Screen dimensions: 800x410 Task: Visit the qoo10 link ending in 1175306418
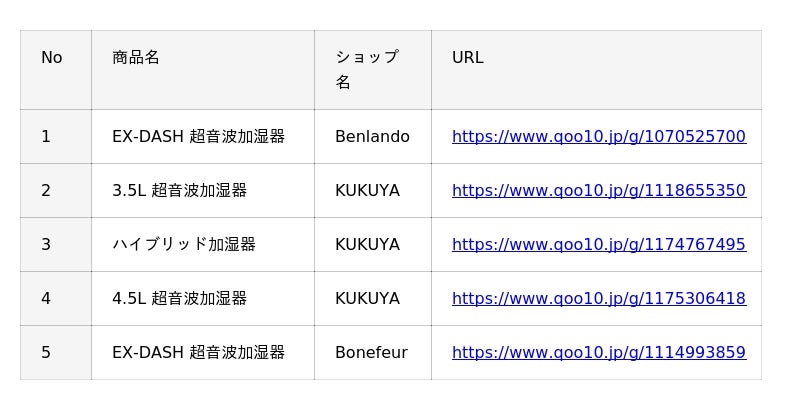[598, 298]
